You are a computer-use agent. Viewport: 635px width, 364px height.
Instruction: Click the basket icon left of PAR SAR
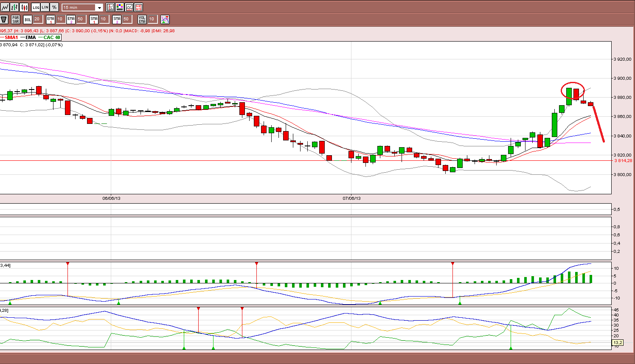(4, 19)
